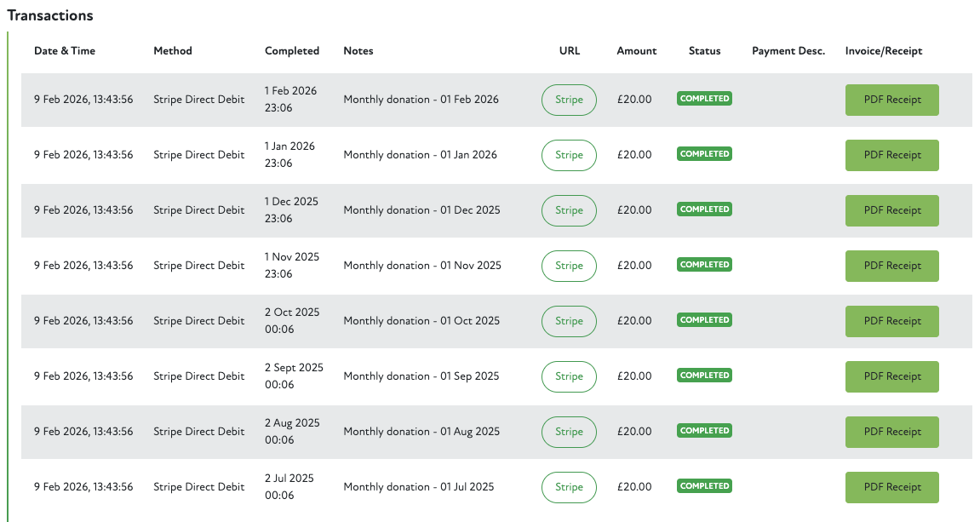
Task: Download PDF Receipt for 01 Feb 2026 donation
Action: coord(891,100)
